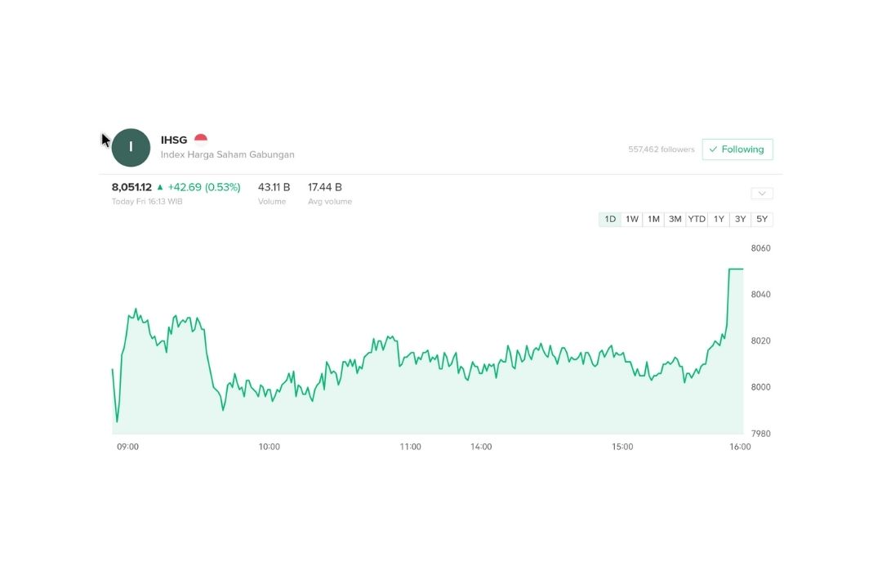Click the 8020 y-axis label

760,341
